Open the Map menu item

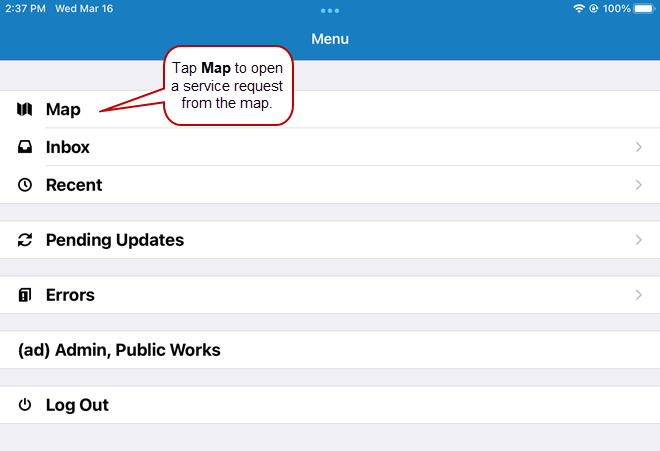63,109
